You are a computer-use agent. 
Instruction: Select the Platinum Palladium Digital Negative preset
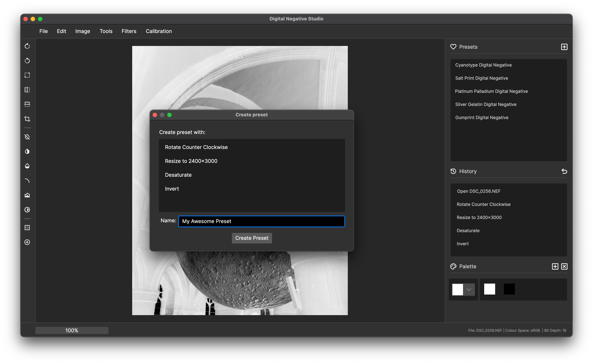pyautogui.click(x=491, y=91)
